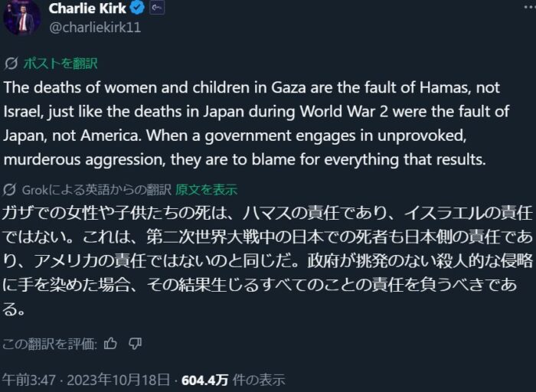Click the Grok icon beside ポストを翻訳
Image resolution: width=536 pixels, height=392 pixels.
pyautogui.click(x=11, y=63)
